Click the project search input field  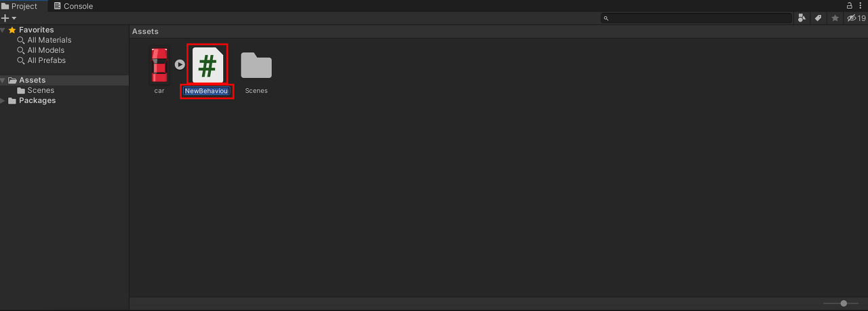pos(696,18)
